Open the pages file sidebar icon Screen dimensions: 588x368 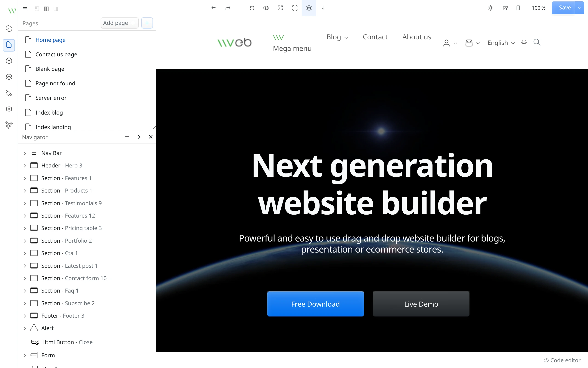(x=9, y=45)
